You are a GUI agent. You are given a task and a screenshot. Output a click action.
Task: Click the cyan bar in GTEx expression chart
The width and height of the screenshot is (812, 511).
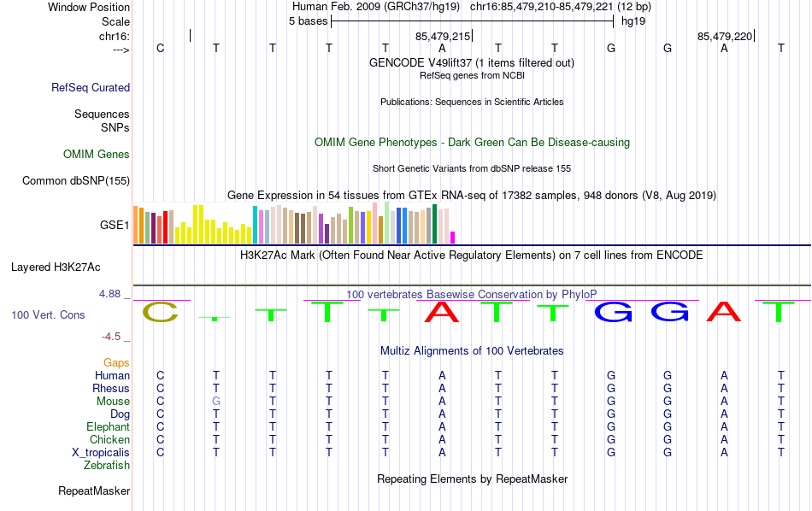coord(255,225)
